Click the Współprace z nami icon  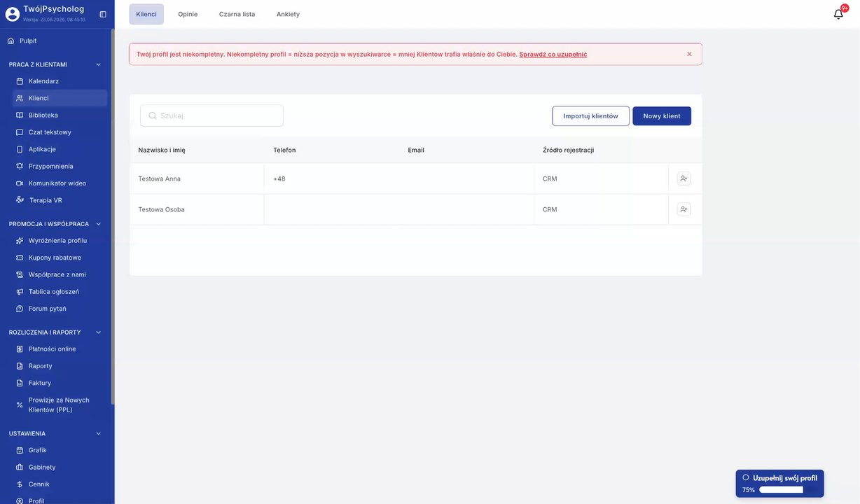click(20, 274)
